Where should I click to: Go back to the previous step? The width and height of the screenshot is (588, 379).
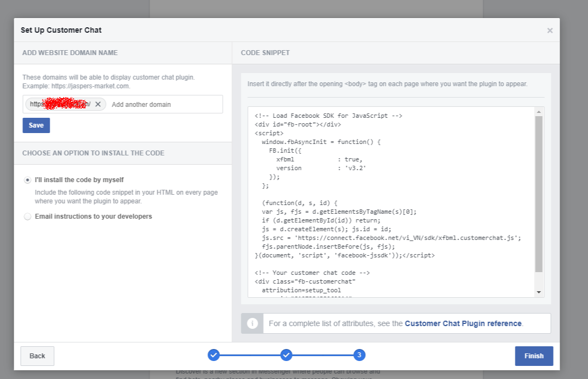(37, 356)
